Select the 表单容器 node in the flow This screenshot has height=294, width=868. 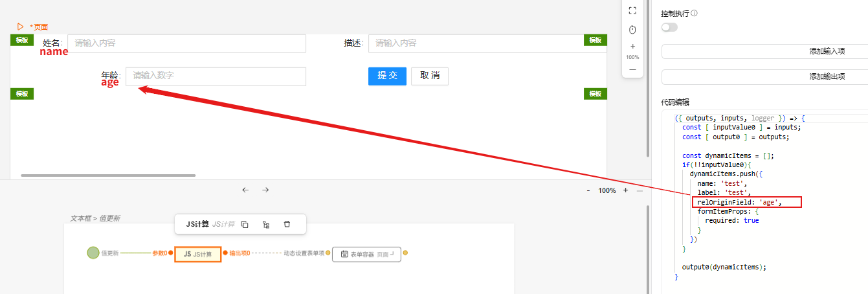click(x=366, y=254)
